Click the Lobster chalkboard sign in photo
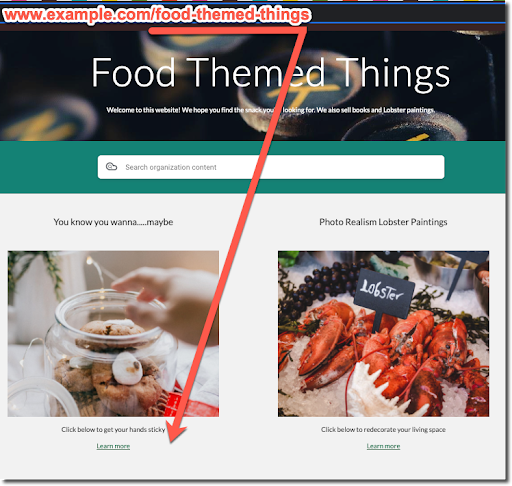 [383, 293]
